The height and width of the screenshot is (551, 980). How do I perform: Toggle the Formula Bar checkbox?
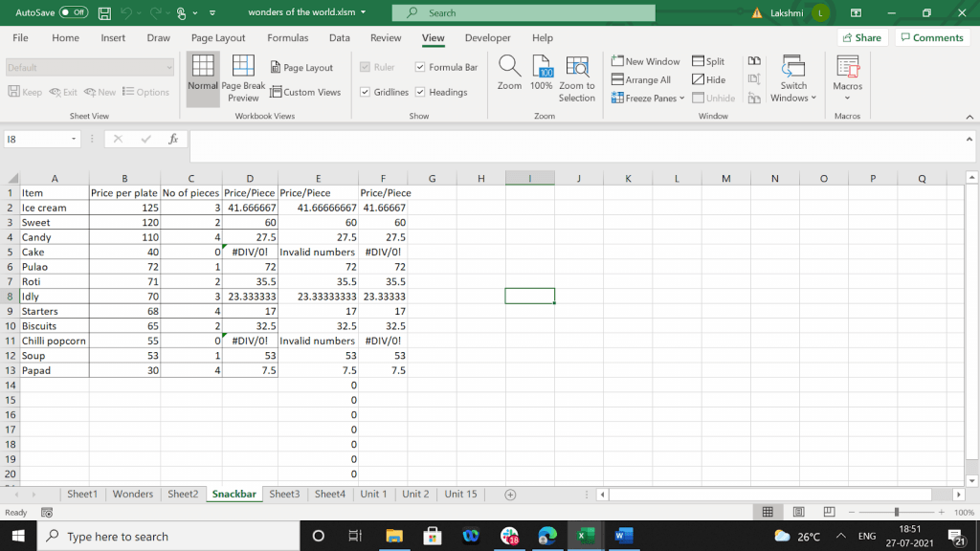[421, 67]
